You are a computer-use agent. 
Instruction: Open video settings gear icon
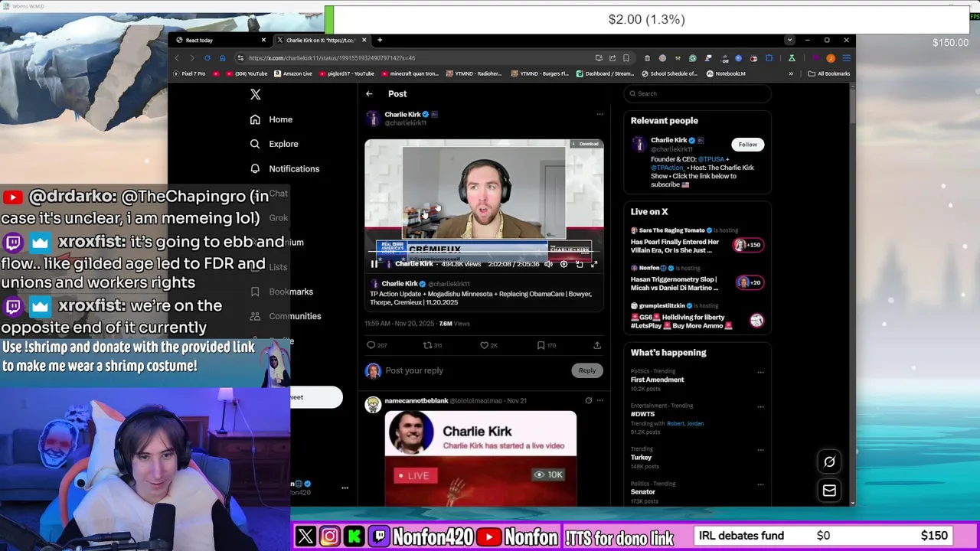point(563,264)
